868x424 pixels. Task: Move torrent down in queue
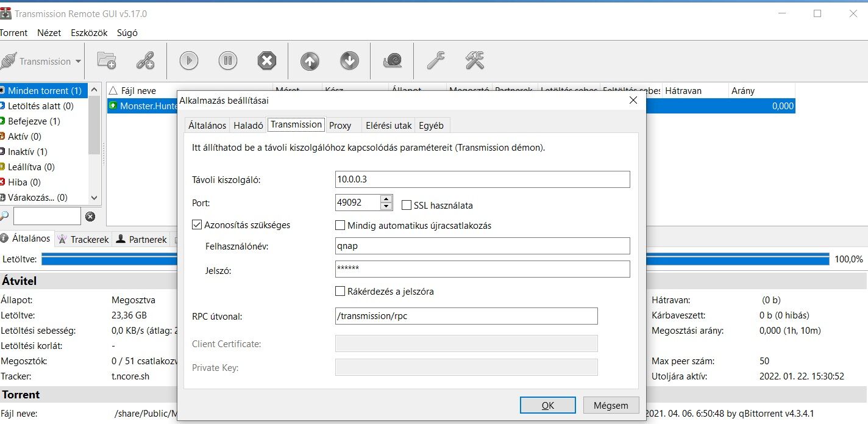pos(349,60)
